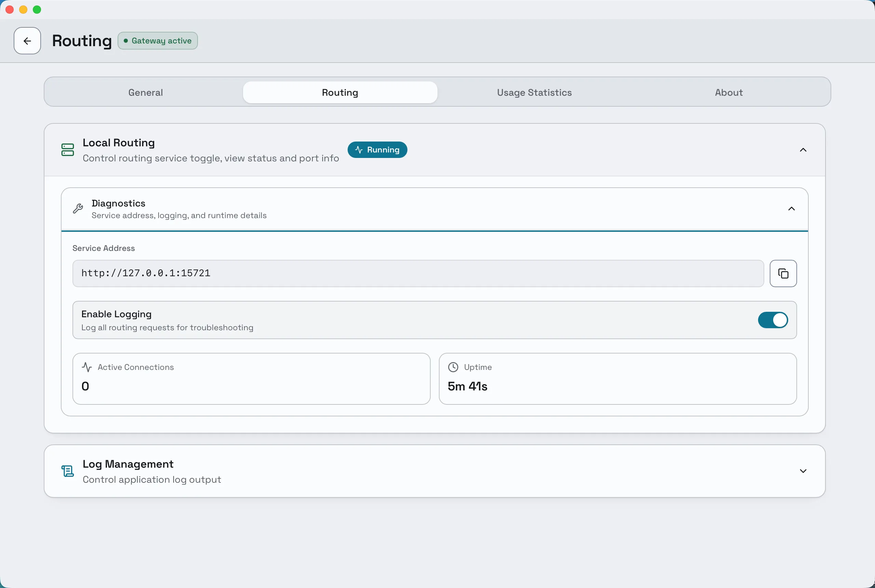The image size is (875, 588).
Task: Click the Uptime value 5m 41s
Action: (468, 386)
